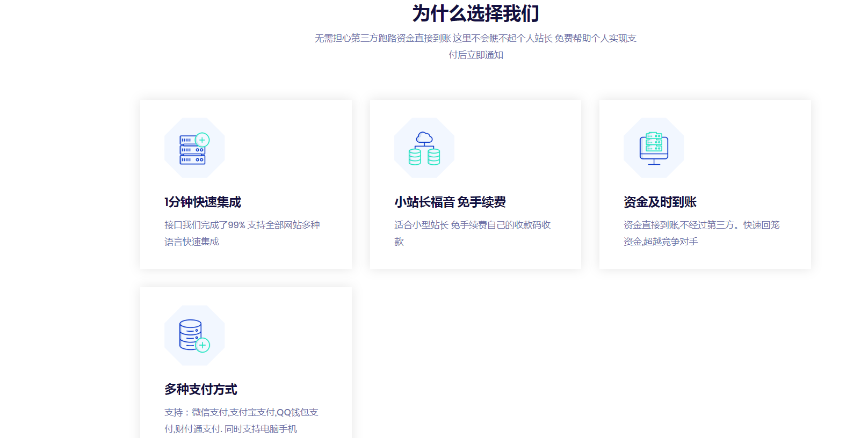
Task: Click the subtitle second line 付后立即通知
Action: (x=475, y=55)
